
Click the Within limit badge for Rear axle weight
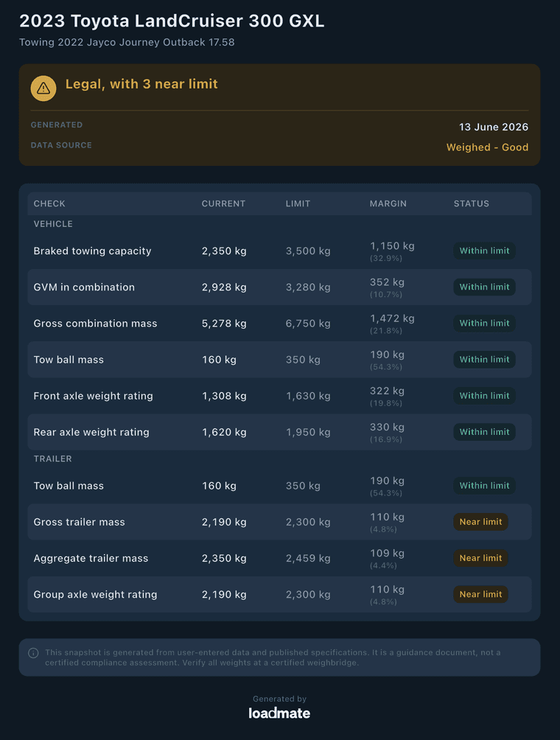coord(485,432)
